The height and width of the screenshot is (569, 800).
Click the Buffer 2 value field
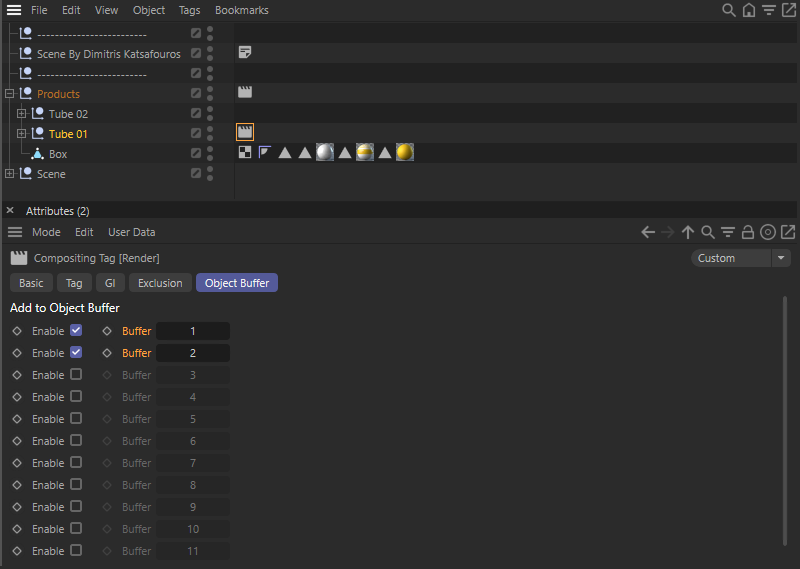pos(193,353)
